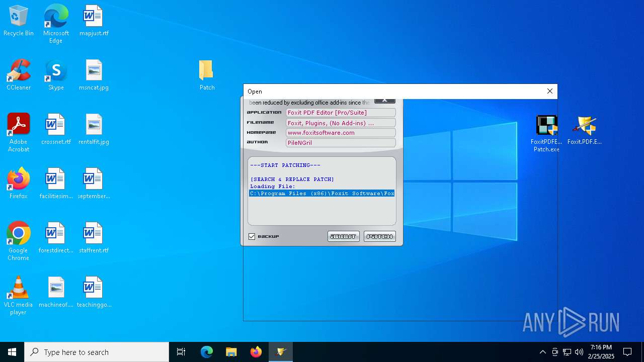Open Skype desktop shortcut
Image resolution: width=644 pixels, height=362 pixels.
coord(56,75)
